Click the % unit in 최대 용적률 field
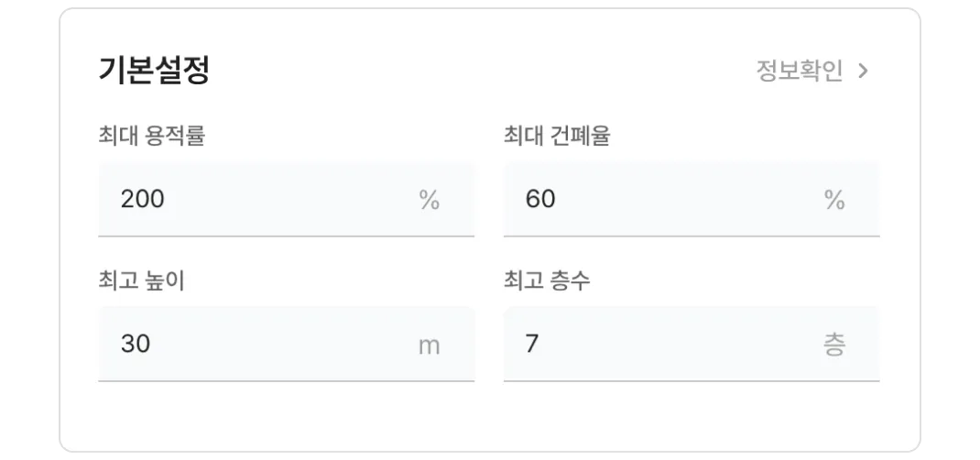Image resolution: width=980 pixels, height=460 pixels. pyautogui.click(x=430, y=200)
